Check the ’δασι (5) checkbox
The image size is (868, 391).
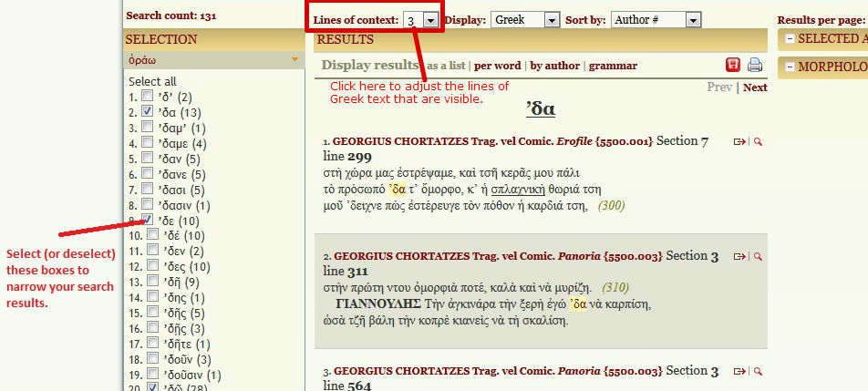[x=148, y=190]
